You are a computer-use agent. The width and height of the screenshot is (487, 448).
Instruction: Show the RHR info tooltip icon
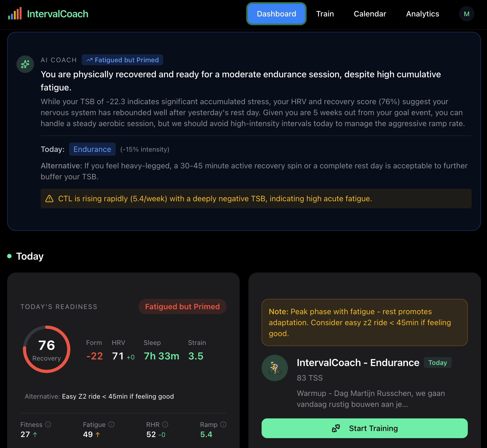point(165,424)
